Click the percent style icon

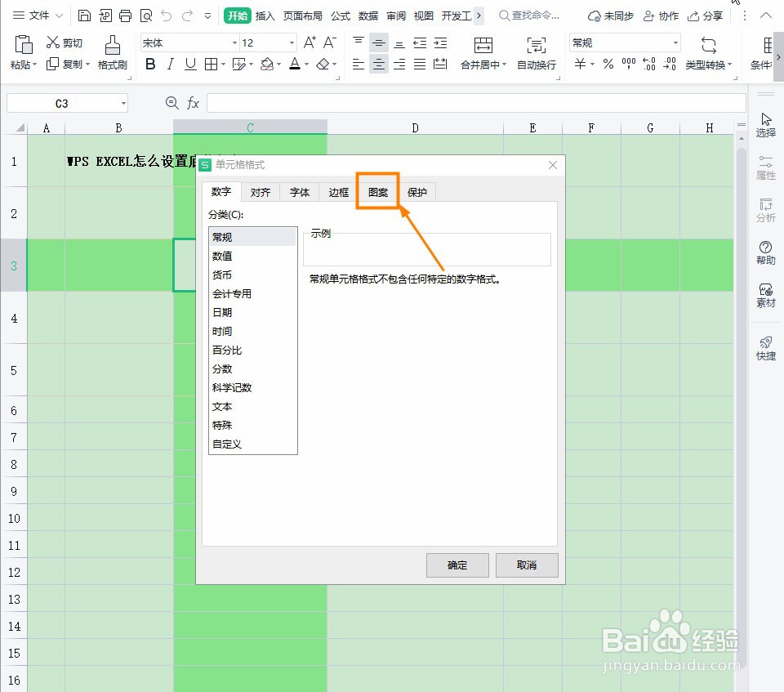tap(608, 65)
